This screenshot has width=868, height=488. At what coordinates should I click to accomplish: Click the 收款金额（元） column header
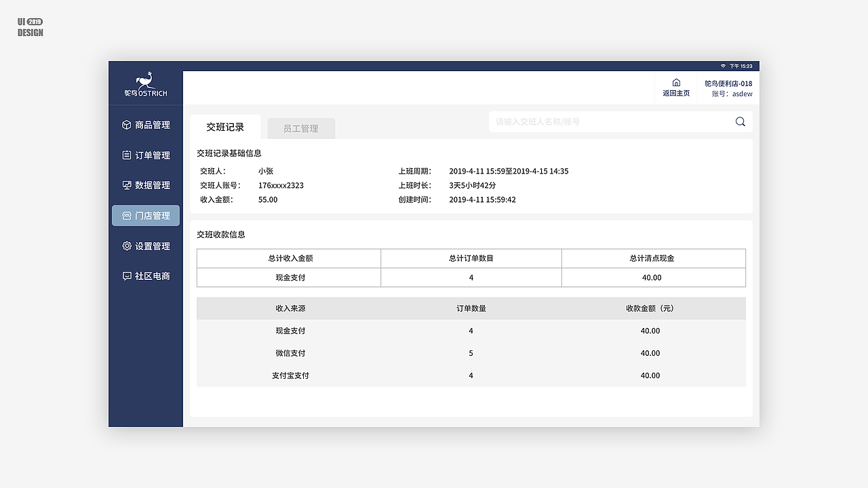click(x=650, y=308)
